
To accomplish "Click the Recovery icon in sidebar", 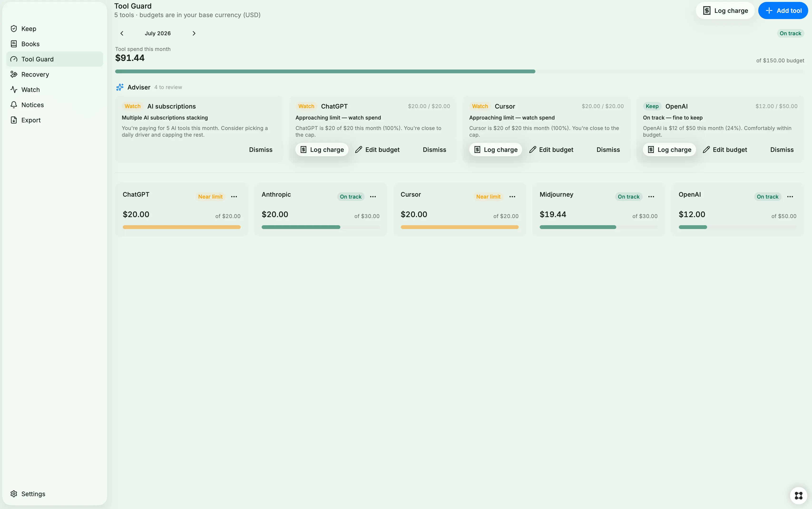I will [14, 74].
